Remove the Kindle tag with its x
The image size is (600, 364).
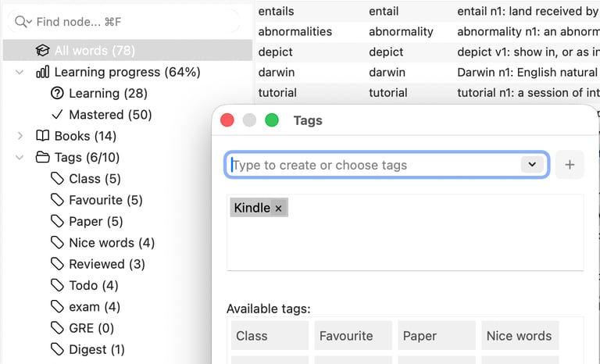pos(278,209)
